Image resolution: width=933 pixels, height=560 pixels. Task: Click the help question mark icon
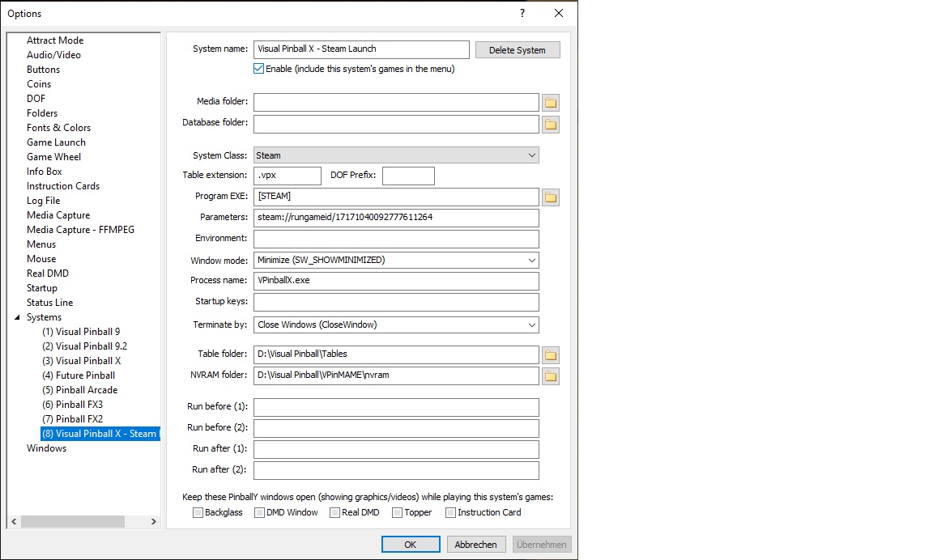tap(522, 13)
